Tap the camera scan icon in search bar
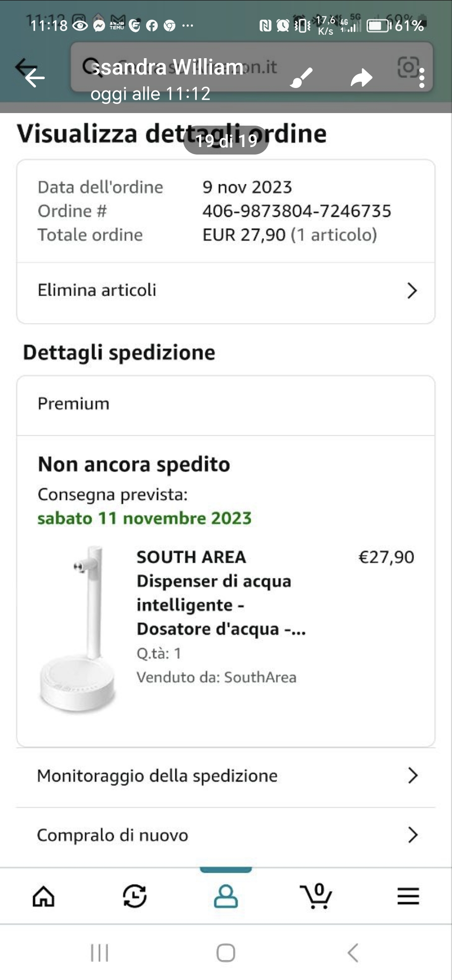Viewport: 452px width, 980px height. 408,67
